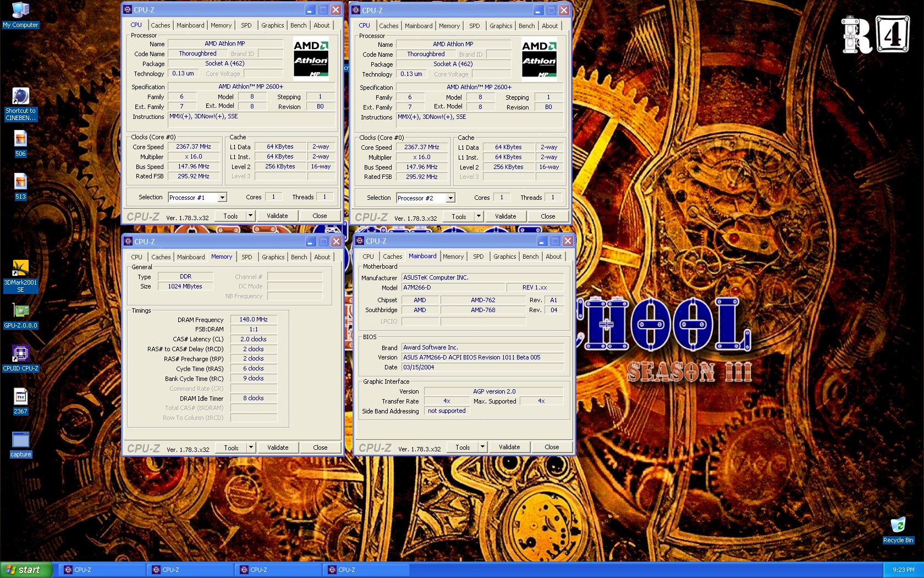Launch the GPU-Z.0.8.0 desktop icon
Viewport: 924px width, 578px height.
coord(20,316)
